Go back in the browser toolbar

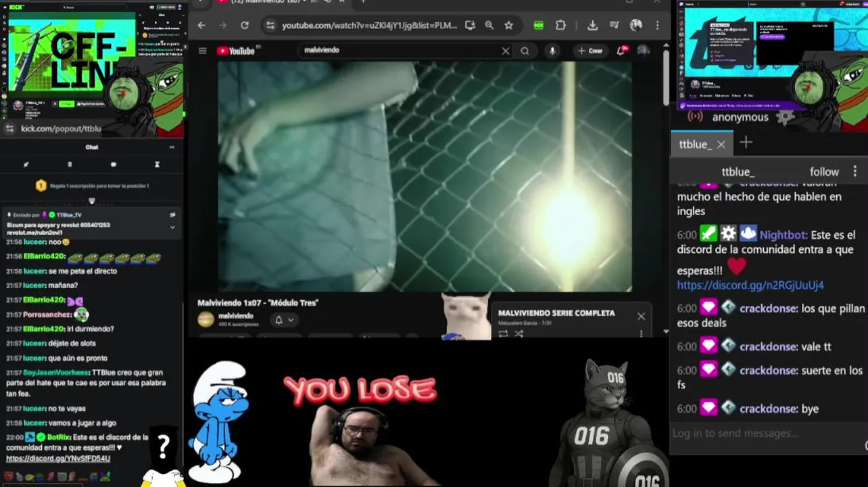point(201,26)
